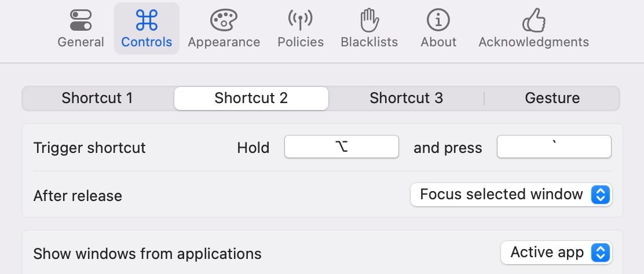
Task: Switch to Shortcut 3 tab
Action: pos(406,98)
